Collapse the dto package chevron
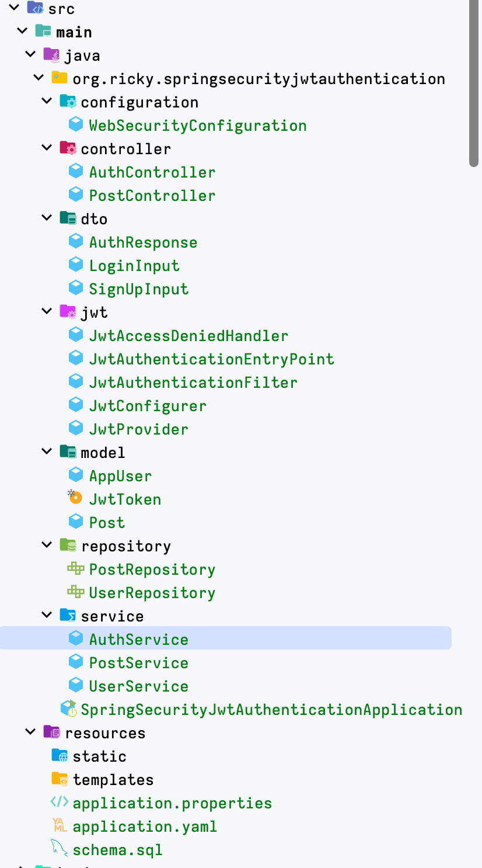The width and height of the screenshot is (482, 868). point(47,218)
